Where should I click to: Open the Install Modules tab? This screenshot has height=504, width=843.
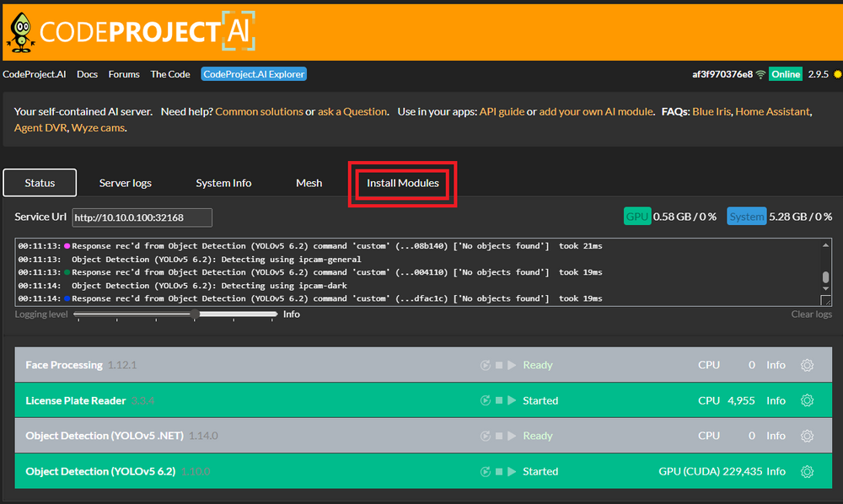pos(403,183)
